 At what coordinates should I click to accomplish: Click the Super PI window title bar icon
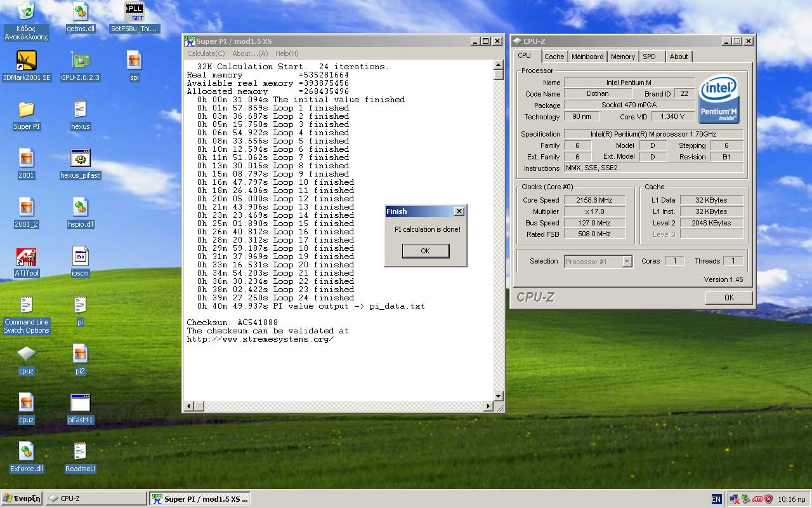coord(190,41)
